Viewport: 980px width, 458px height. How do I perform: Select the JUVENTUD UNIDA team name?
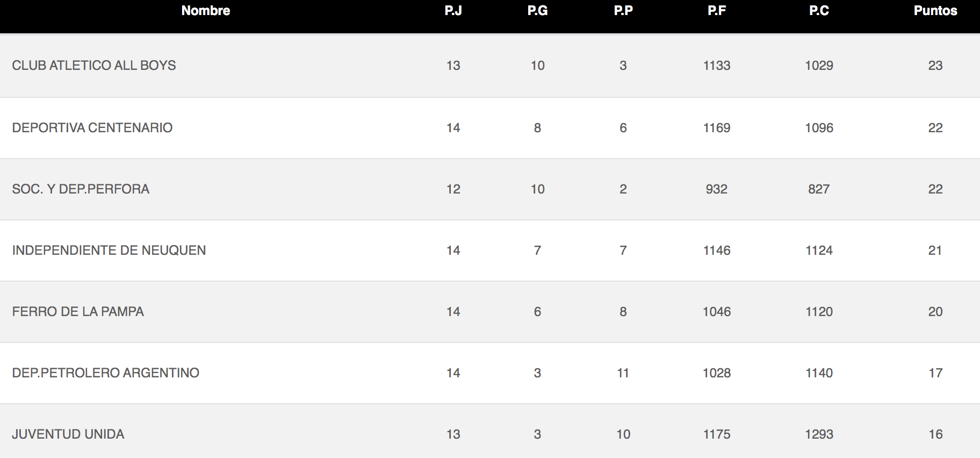68,434
